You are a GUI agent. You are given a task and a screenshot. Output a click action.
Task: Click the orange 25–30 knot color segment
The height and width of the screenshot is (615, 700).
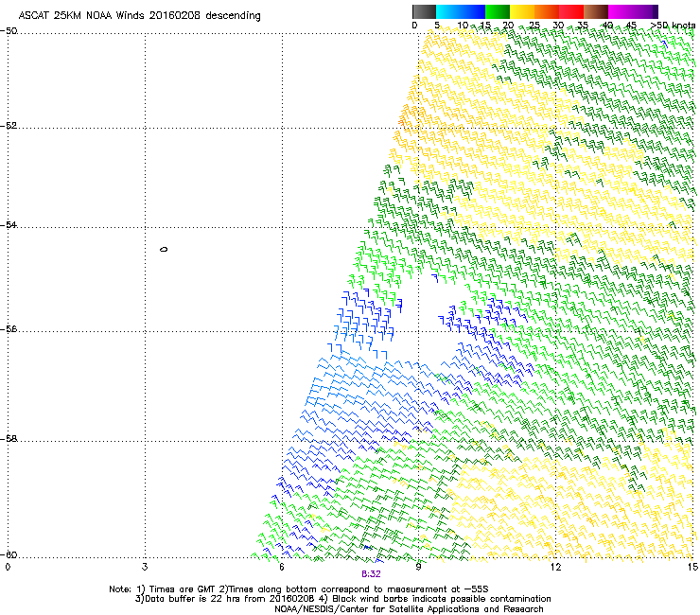[547, 11]
